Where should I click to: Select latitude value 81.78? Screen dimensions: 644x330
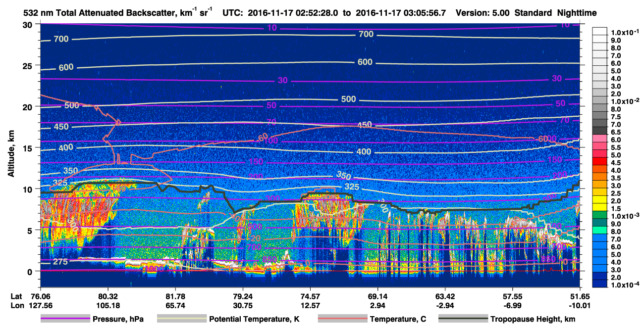point(174,297)
